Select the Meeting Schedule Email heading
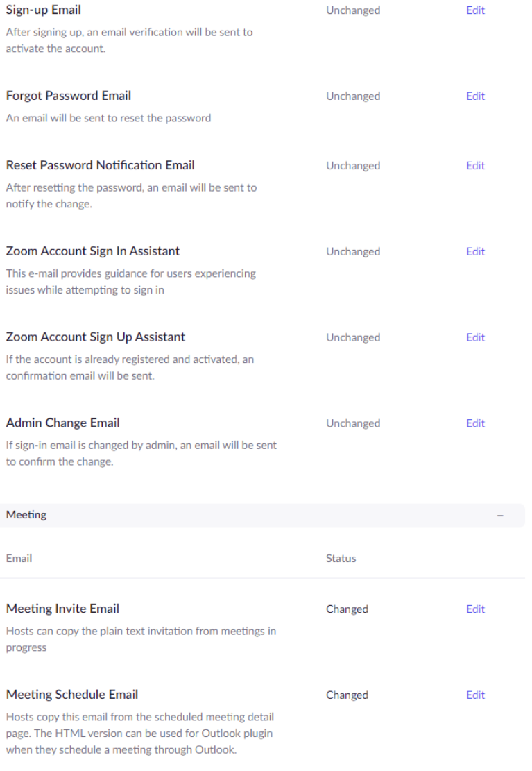 tap(72, 695)
